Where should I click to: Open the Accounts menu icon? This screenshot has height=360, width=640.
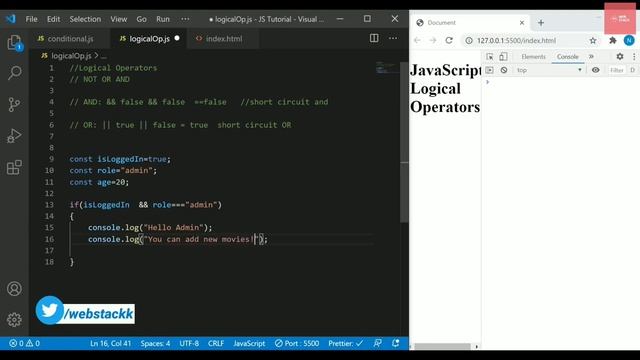14,289
